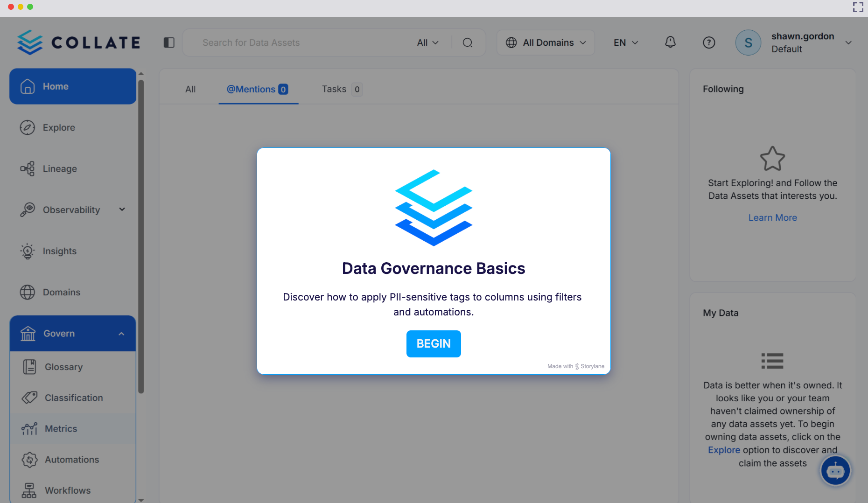The height and width of the screenshot is (503, 868).
Task: Select the Lineage icon in the sidebar
Action: (x=28, y=168)
